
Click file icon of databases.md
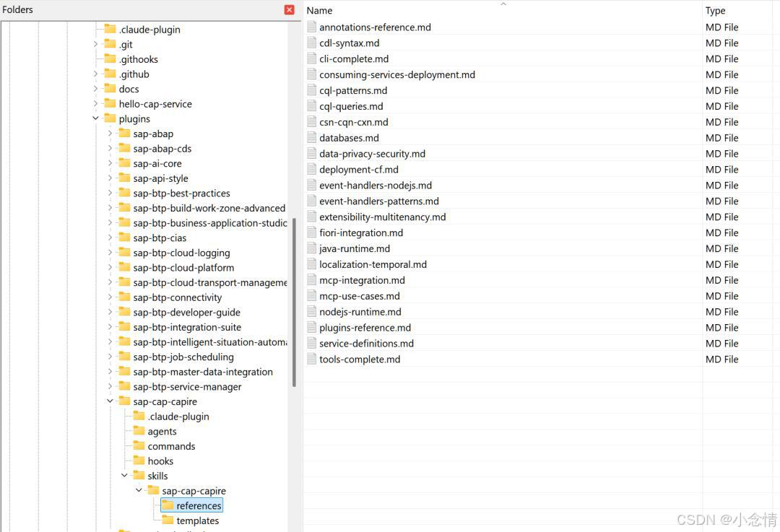(311, 138)
